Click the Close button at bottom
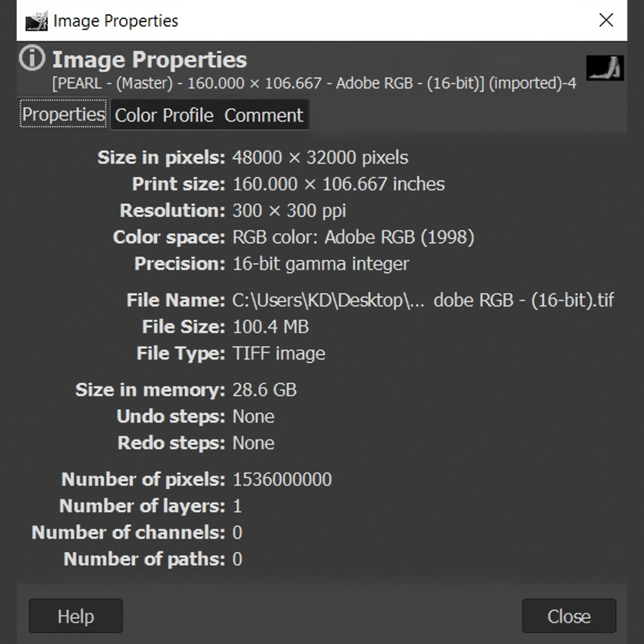 (x=569, y=616)
